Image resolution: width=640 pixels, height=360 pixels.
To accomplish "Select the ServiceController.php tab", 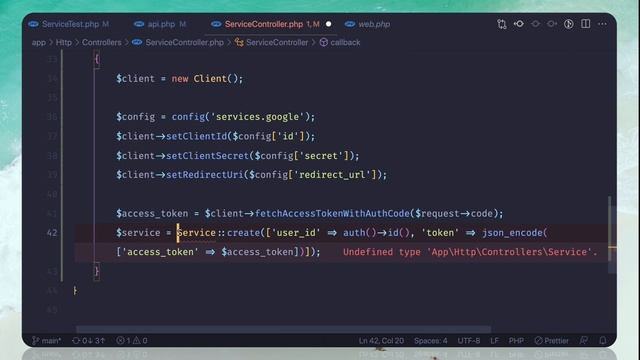I will [x=264, y=24].
